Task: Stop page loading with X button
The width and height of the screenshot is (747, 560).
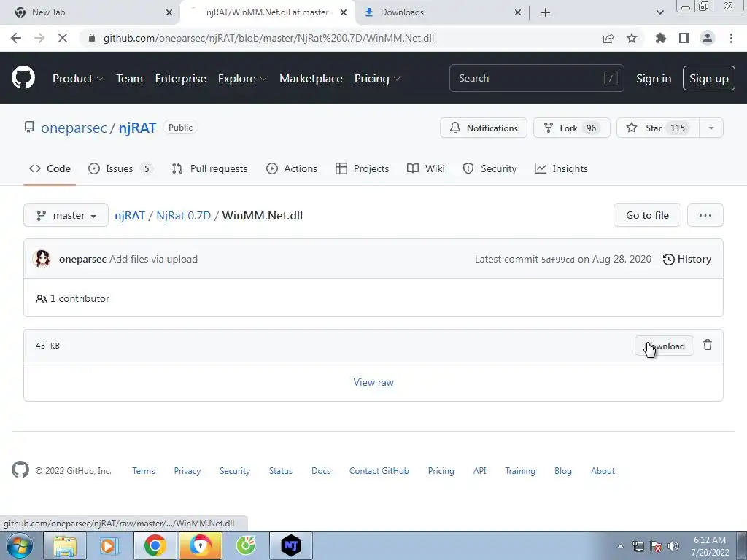Action: 63,38
